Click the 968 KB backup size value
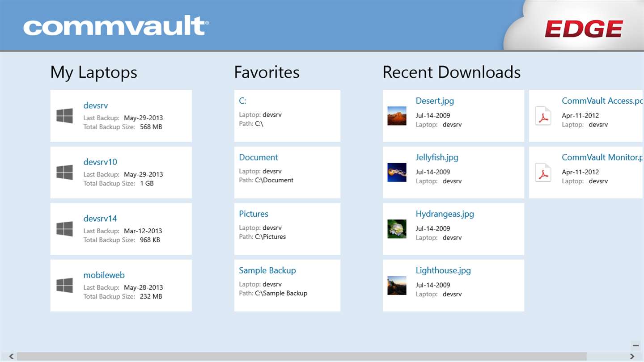The image size is (644, 362). pyautogui.click(x=150, y=240)
